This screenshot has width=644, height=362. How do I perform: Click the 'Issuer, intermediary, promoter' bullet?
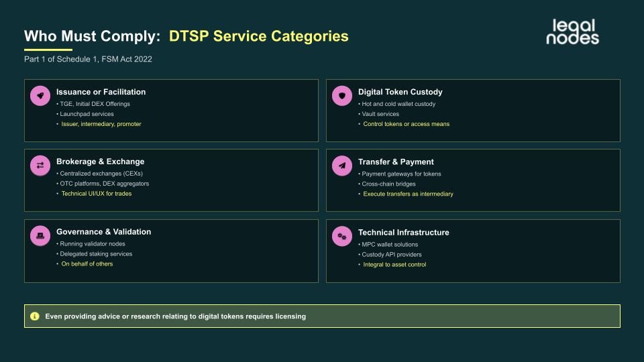click(x=99, y=124)
